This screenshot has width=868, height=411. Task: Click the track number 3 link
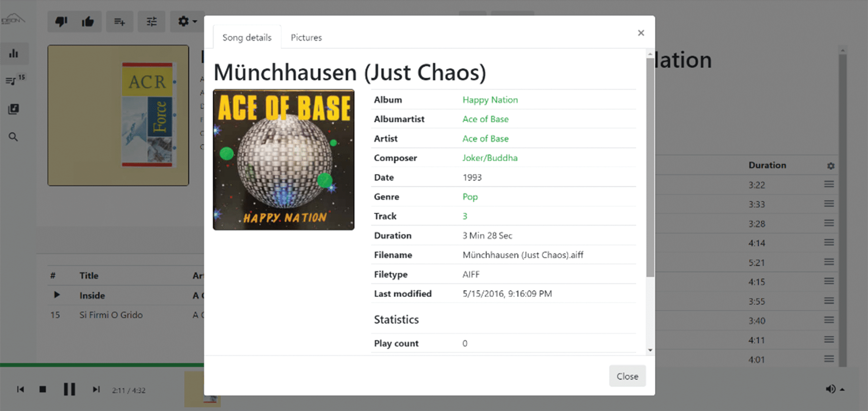(x=465, y=216)
